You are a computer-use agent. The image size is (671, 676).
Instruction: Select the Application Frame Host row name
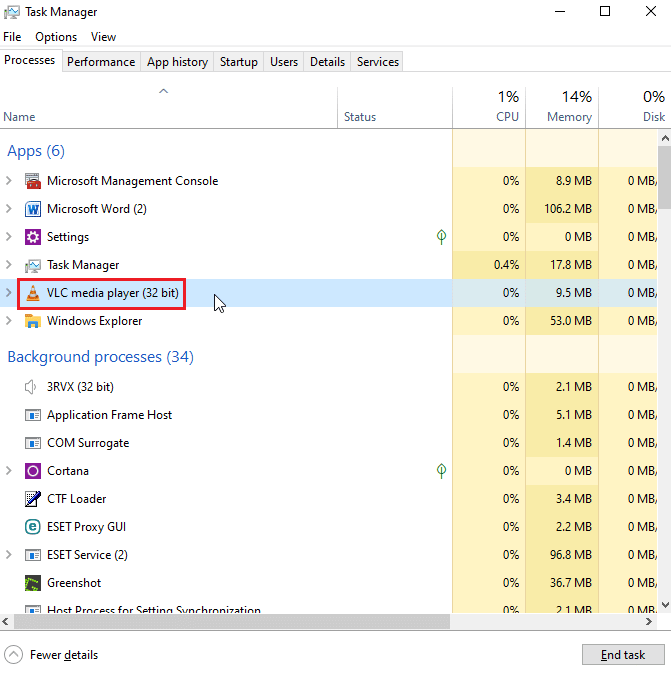[110, 415]
